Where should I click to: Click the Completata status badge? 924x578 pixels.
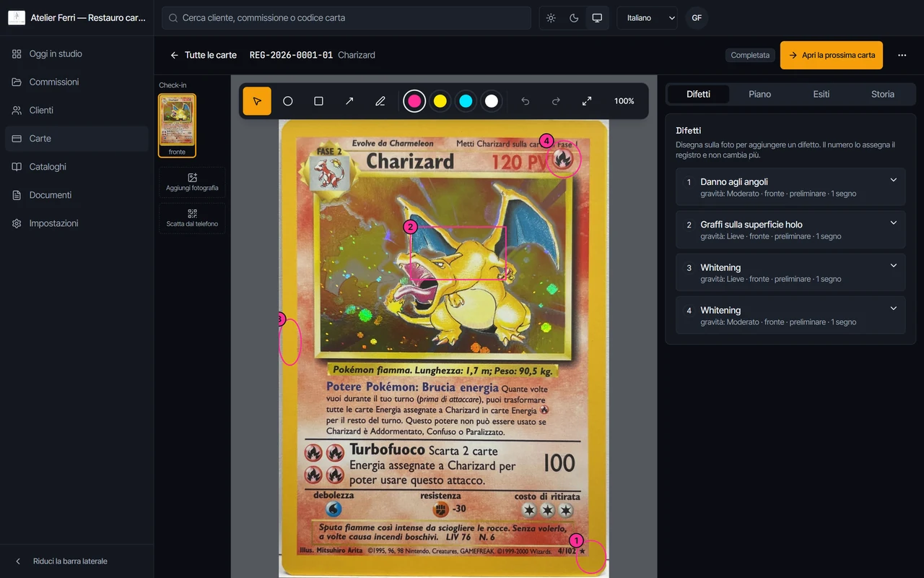(x=750, y=55)
